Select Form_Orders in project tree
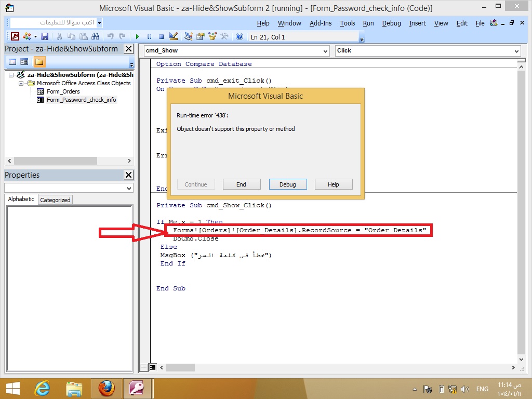 click(x=63, y=91)
